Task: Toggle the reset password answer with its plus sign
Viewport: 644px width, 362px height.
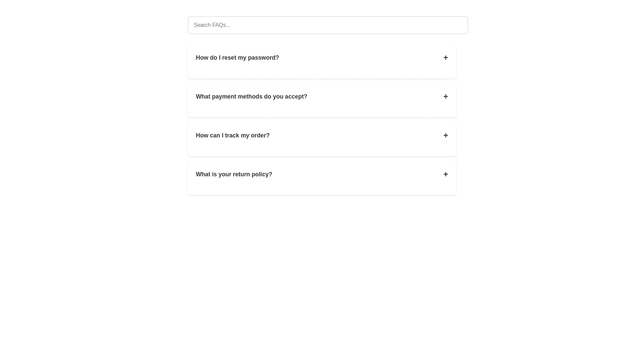Action: [x=445, y=58]
